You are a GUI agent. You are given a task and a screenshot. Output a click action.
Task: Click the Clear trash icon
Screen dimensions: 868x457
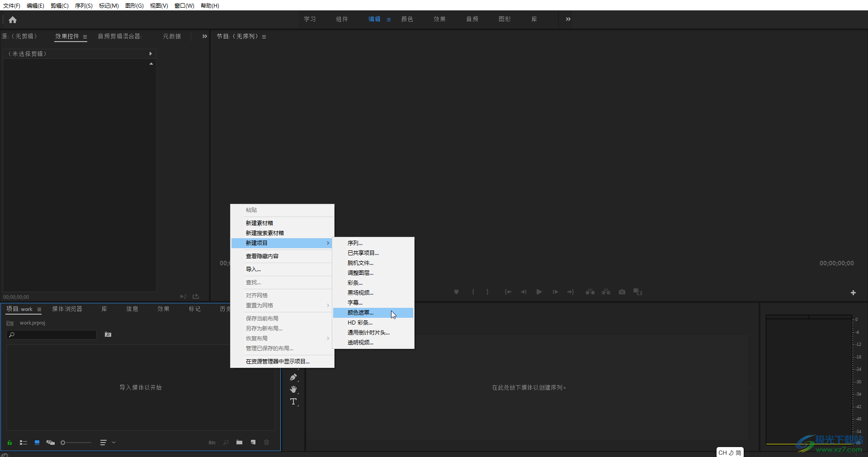[x=267, y=443]
